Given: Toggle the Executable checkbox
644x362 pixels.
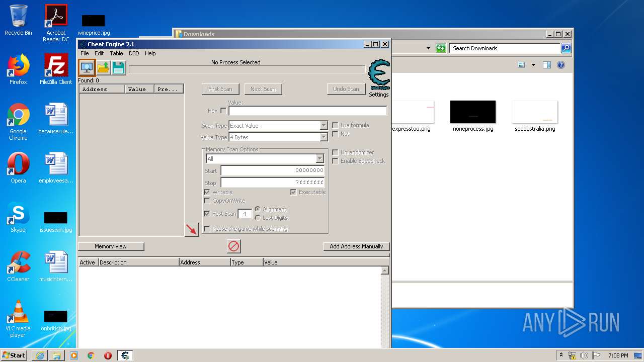Looking at the screenshot, I should coord(293,192).
